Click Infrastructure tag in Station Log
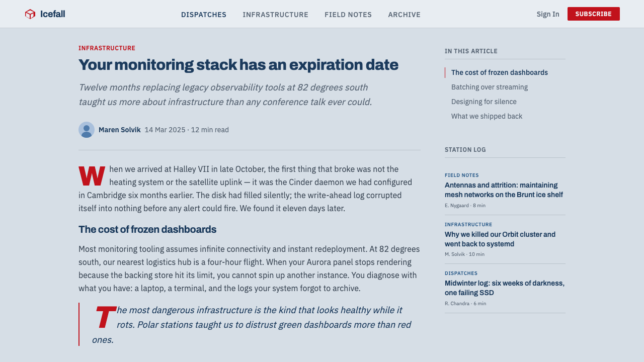This screenshot has width=644, height=362. click(468, 225)
